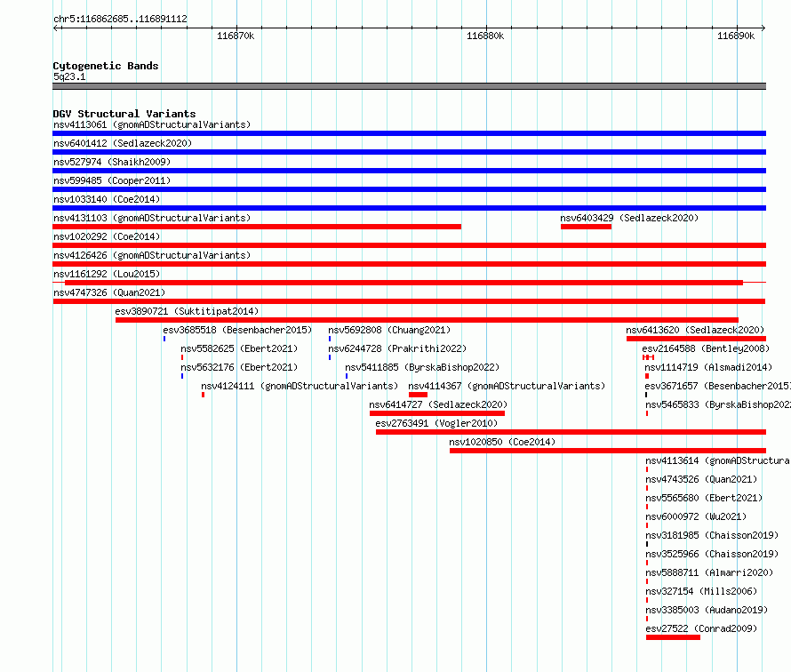Click esv2164588 (Bentley2008) label

pos(706,348)
